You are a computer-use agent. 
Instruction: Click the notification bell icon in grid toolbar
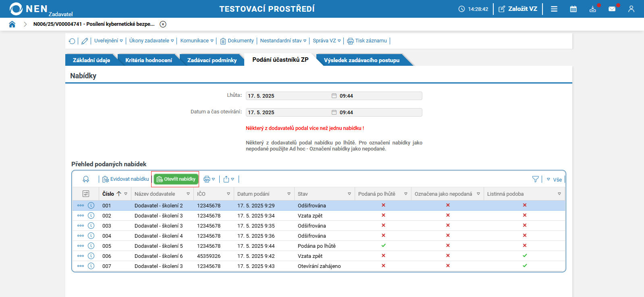(x=86, y=179)
